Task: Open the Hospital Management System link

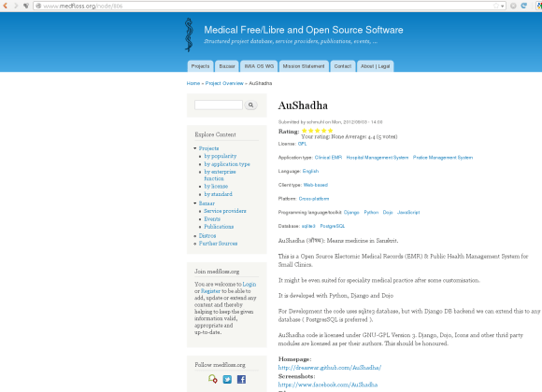Action: tap(378, 157)
